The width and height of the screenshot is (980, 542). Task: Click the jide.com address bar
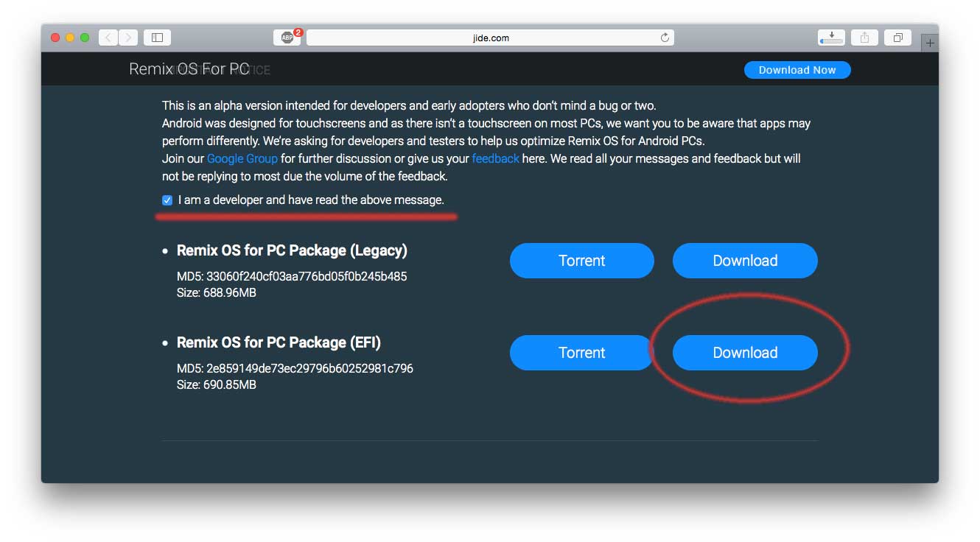tap(490, 38)
